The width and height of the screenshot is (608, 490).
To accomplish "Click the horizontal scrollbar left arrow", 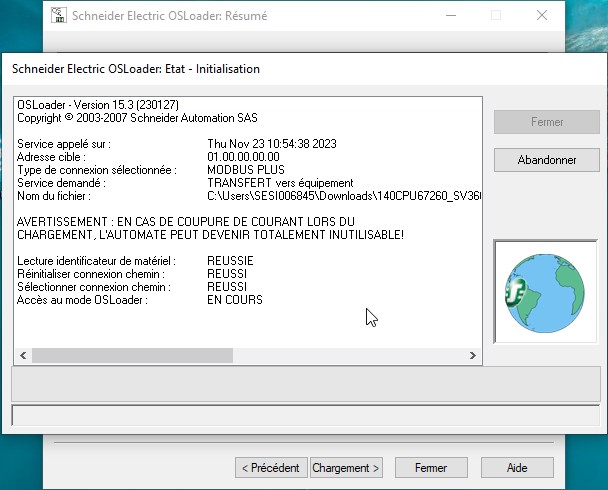I will click(x=23, y=355).
